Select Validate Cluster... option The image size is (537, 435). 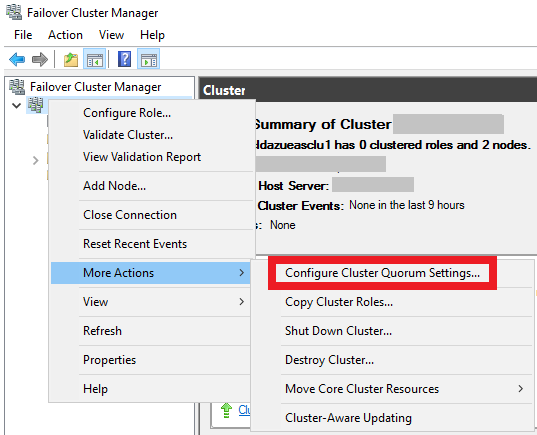click(x=151, y=135)
